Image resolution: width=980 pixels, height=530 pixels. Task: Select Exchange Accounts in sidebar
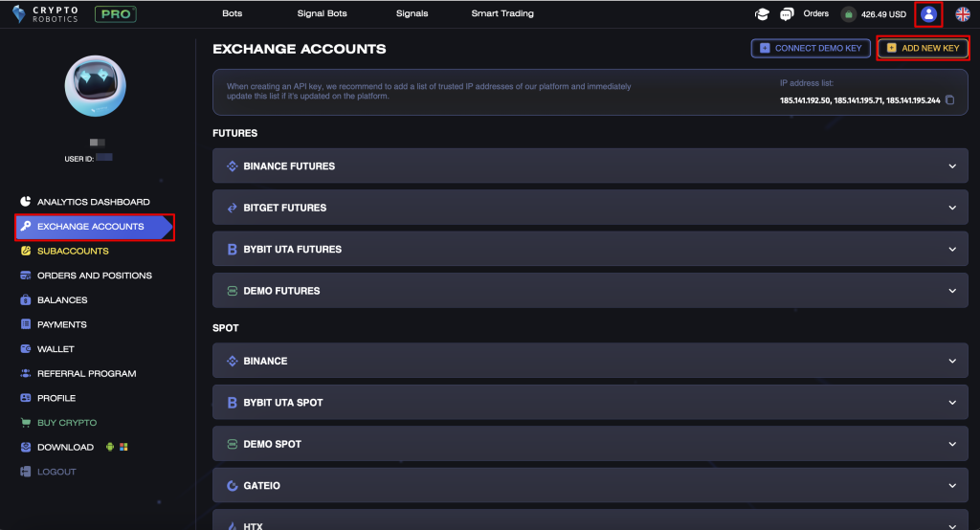click(94, 226)
